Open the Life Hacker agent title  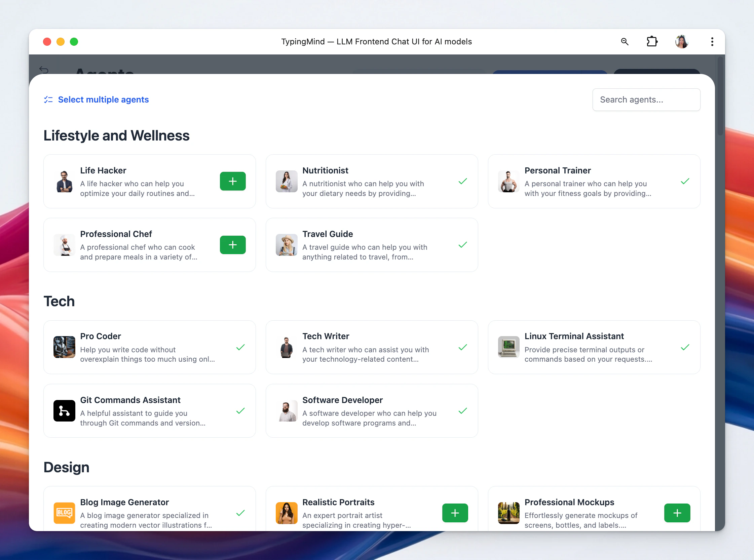[x=103, y=170]
